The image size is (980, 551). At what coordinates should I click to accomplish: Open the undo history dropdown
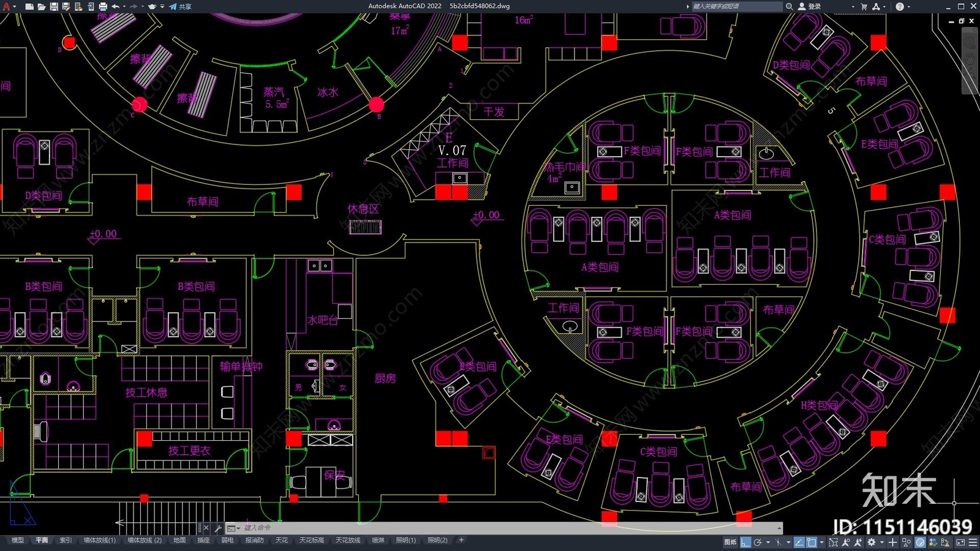124,6
